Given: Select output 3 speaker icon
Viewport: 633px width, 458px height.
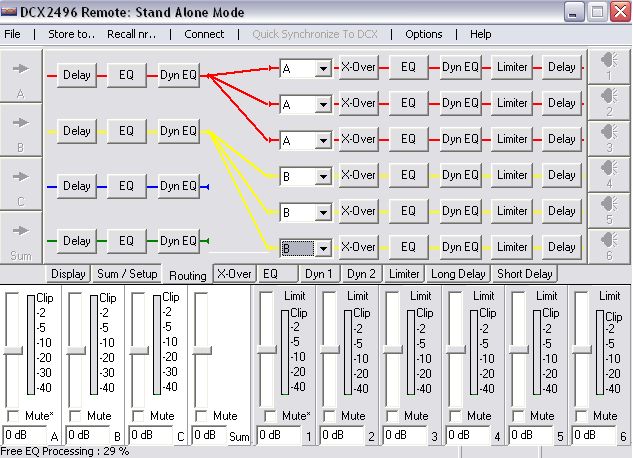Looking at the screenshot, I should point(609,132).
